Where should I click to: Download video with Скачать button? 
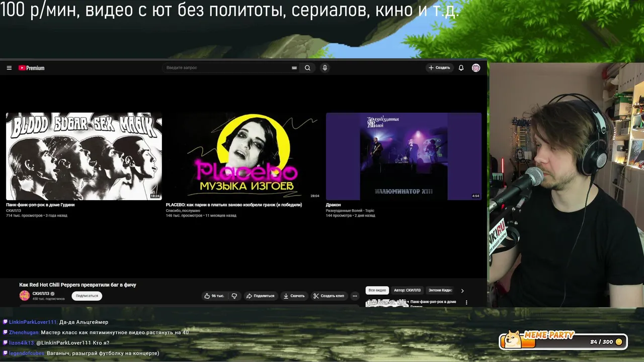coord(294,296)
